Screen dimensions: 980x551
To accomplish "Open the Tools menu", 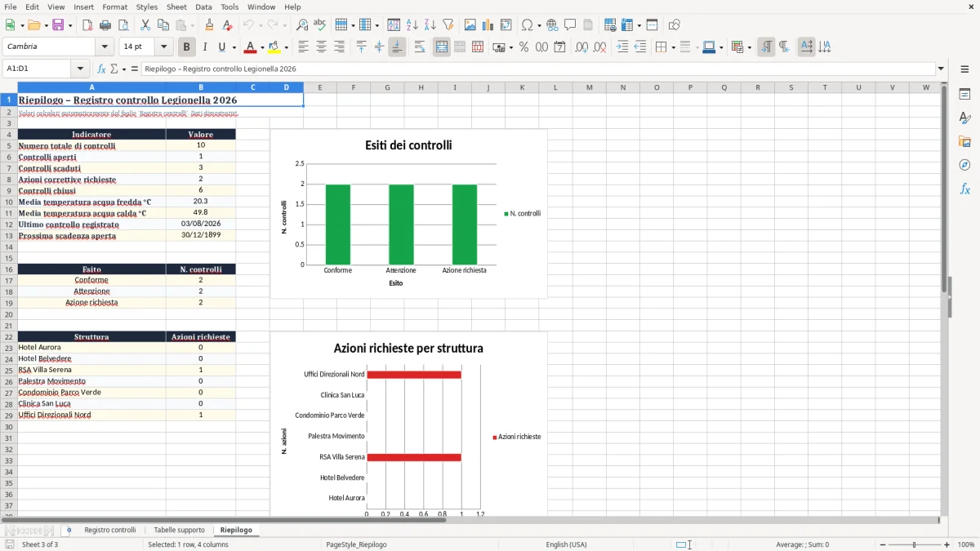I will (229, 7).
